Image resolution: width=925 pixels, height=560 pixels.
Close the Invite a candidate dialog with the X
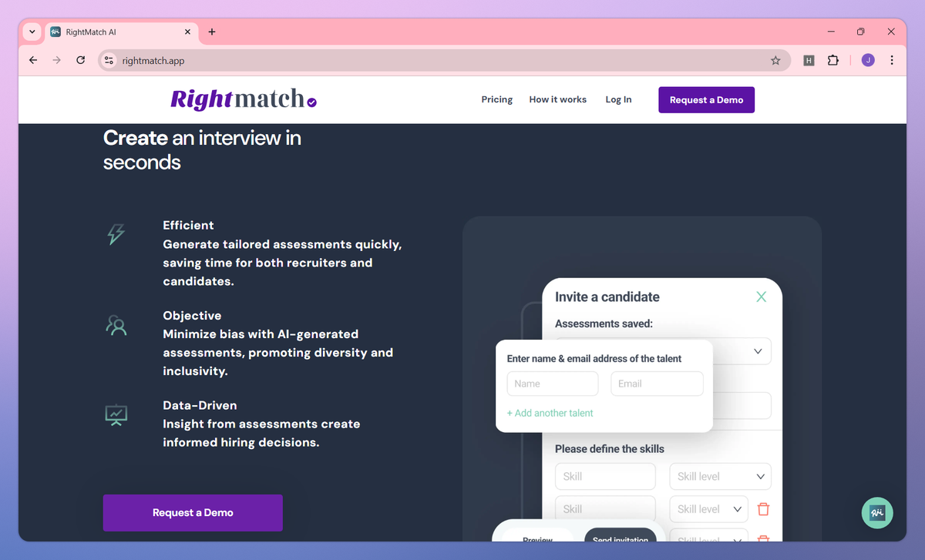[x=761, y=296]
